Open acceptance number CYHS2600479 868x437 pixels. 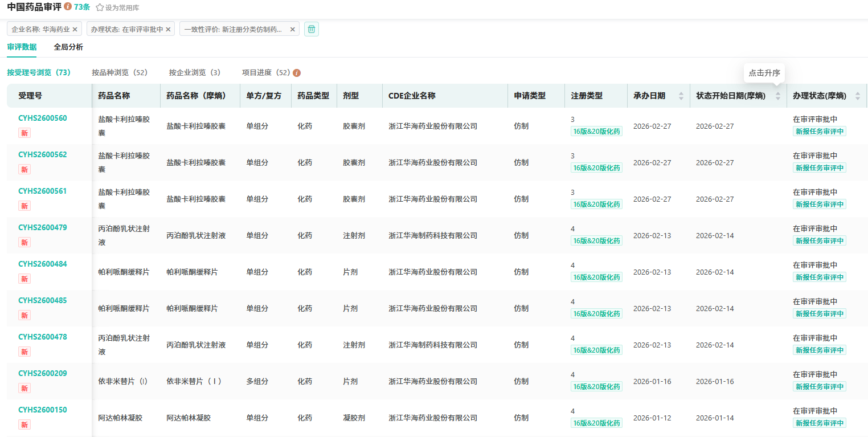click(43, 228)
